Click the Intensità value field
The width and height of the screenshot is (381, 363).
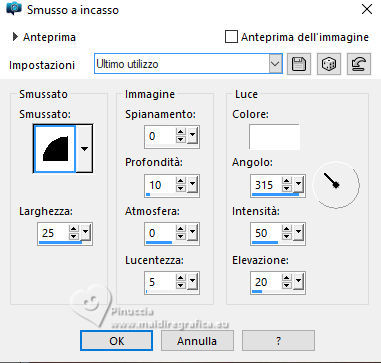(266, 233)
